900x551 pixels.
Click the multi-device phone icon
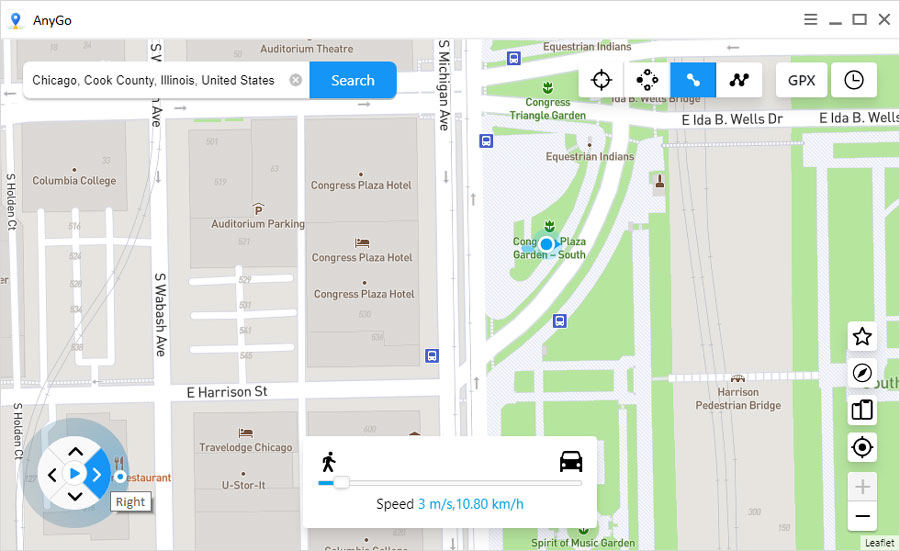tap(862, 410)
